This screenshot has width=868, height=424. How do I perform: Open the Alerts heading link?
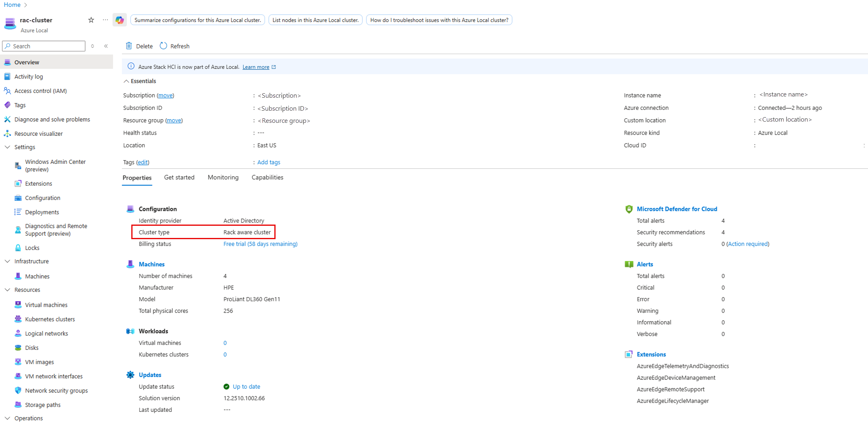[645, 264]
